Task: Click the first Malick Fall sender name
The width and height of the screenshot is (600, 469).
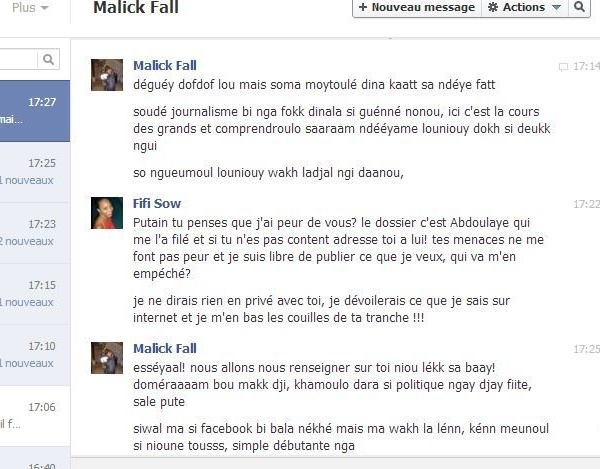Action: 165,65
